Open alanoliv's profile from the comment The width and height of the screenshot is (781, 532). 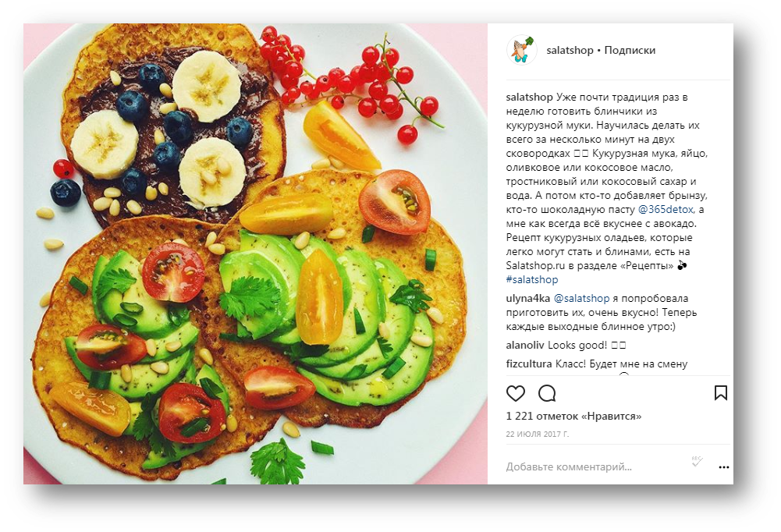tap(525, 346)
